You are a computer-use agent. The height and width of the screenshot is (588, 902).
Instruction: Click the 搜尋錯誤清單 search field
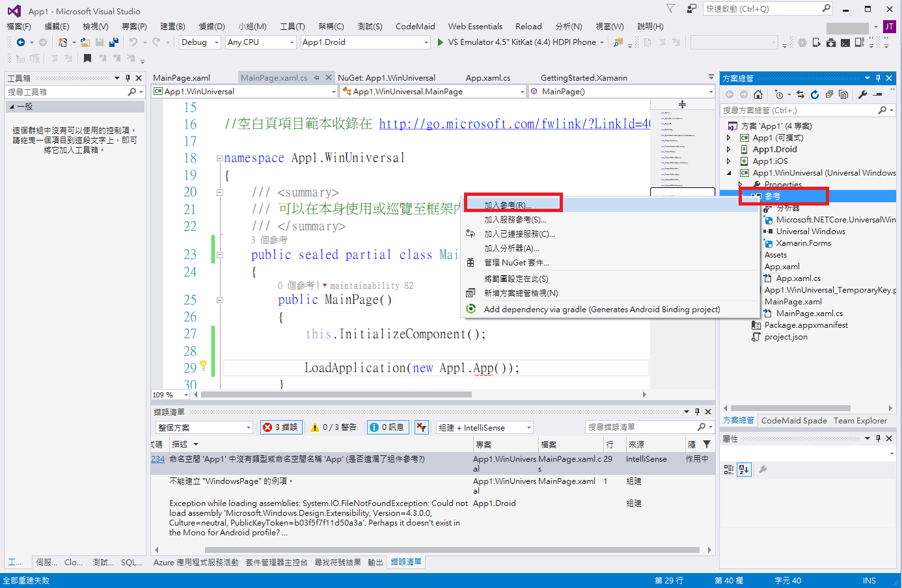point(641,427)
